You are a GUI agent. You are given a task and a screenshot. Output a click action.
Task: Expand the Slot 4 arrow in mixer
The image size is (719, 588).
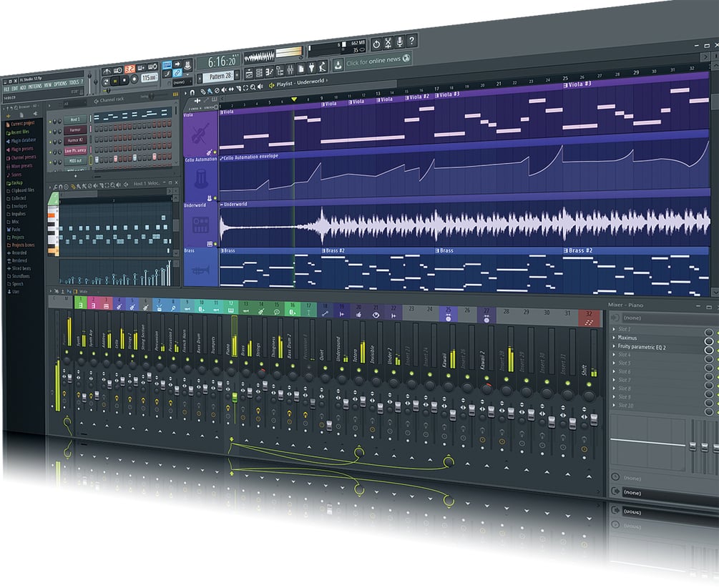pyautogui.click(x=614, y=354)
